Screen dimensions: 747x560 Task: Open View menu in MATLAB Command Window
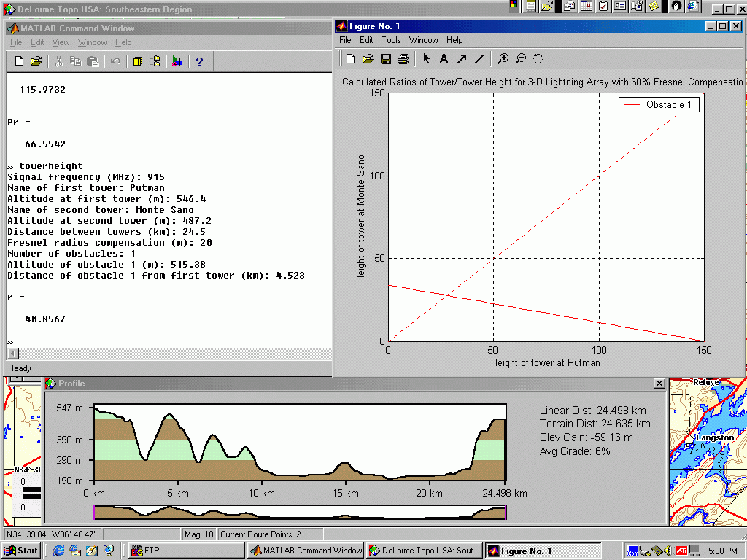61,42
